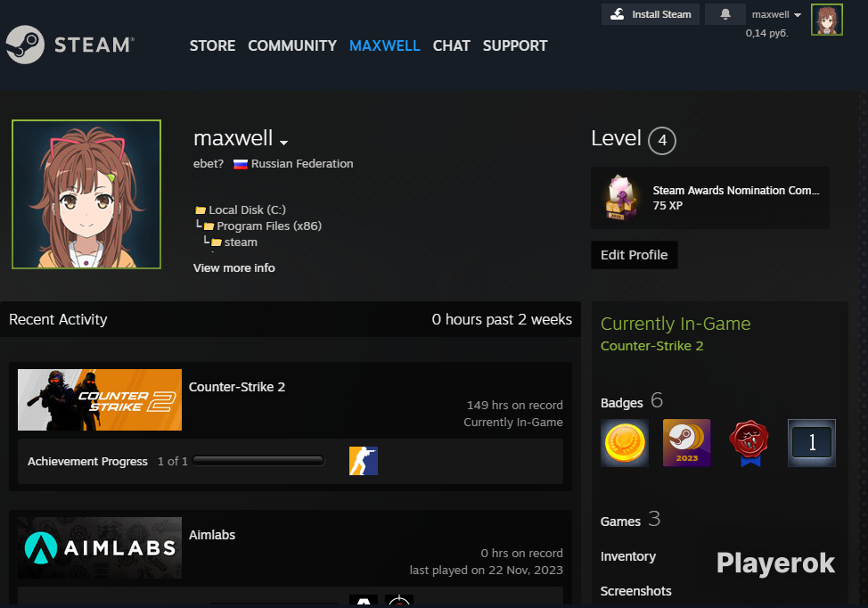This screenshot has width=868, height=608.
Task: Open the gold coin badge
Action: point(625,443)
